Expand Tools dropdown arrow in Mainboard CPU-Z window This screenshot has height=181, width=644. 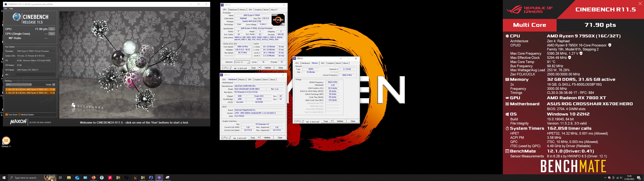coord(259,138)
